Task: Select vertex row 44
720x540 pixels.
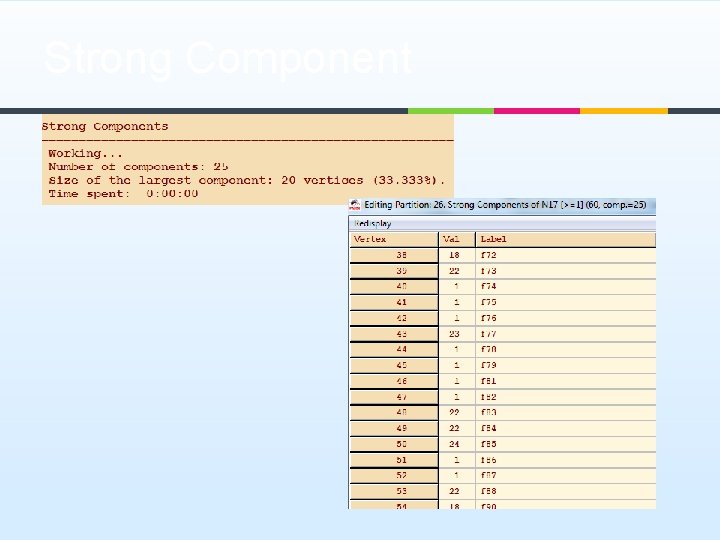Action: tap(394, 349)
